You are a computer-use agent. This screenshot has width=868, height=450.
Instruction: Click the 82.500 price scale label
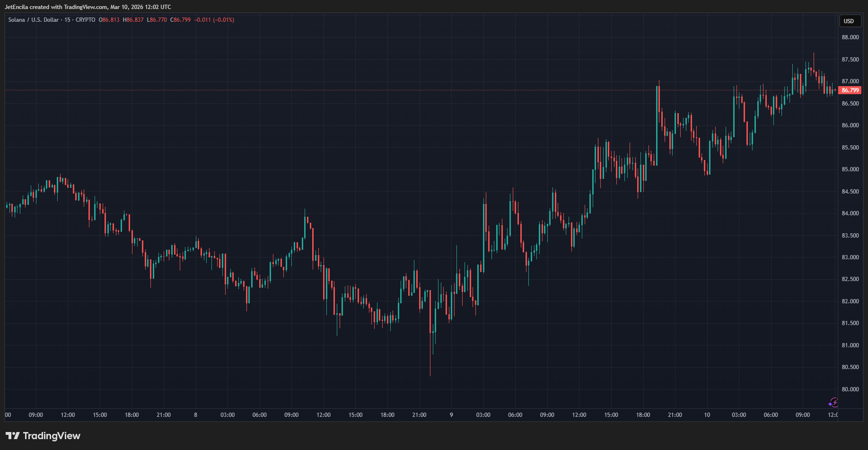pyautogui.click(x=850, y=279)
